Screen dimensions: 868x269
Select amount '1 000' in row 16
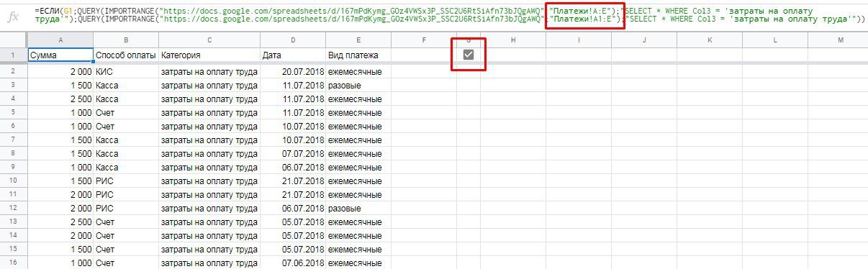(60, 263)
